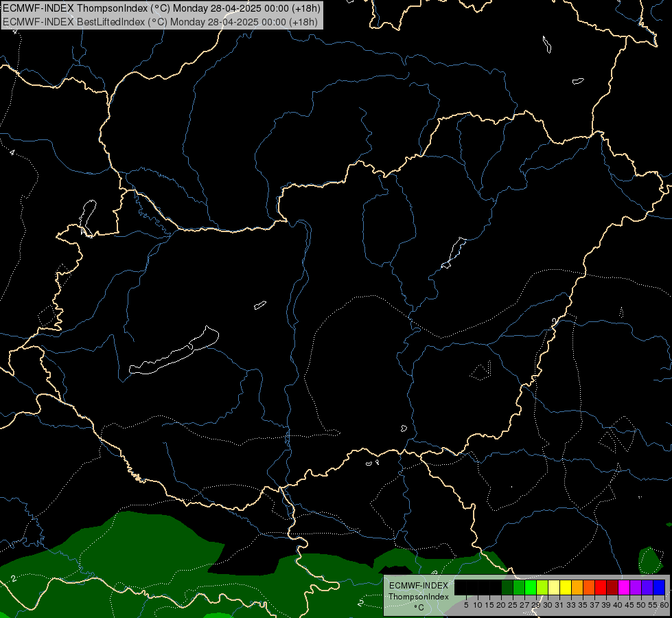This screenshot has height=618, width=672.
Task: Select the dark red 39–40 legend swatch
Action: pyautogui.click(x=612, y=587)
